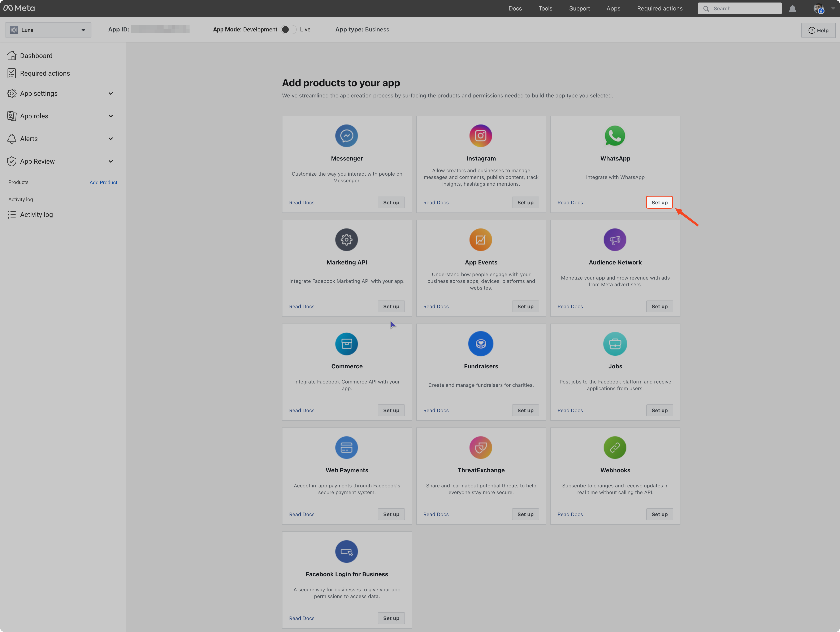
Task: Click the Messenger product icon
Action: coord(346,136)
